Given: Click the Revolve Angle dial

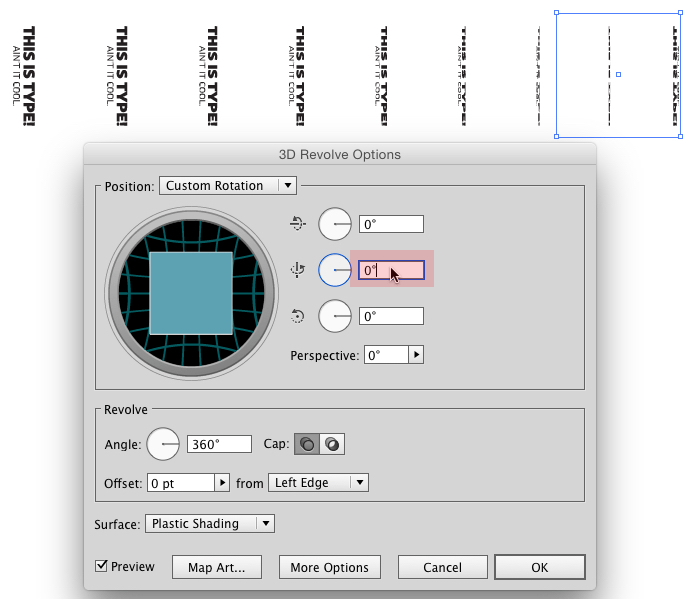Looking at the screenshot, I should coord(163,444).
